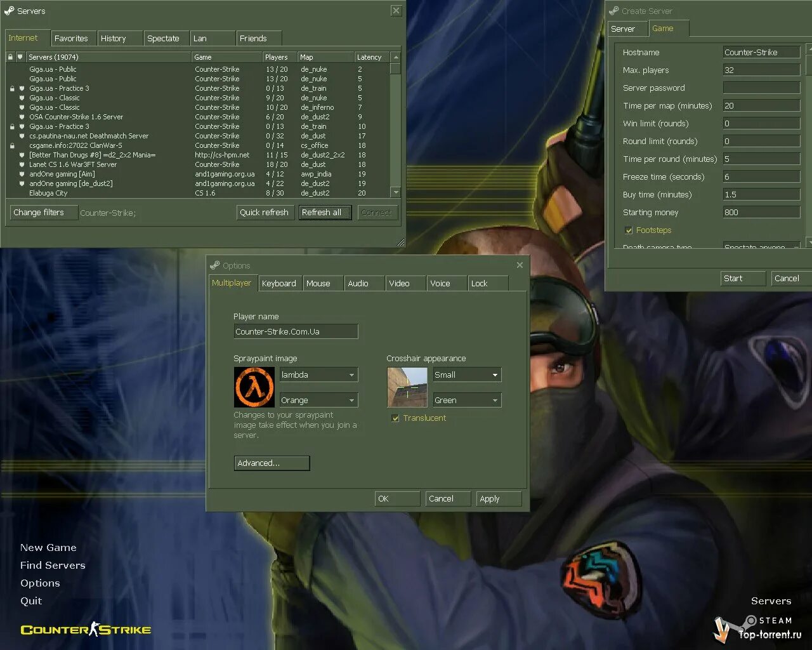This screenshot has width=812, height=650.
Task: Click server list scrollbar down arrow
Action: tap(396, 192)
